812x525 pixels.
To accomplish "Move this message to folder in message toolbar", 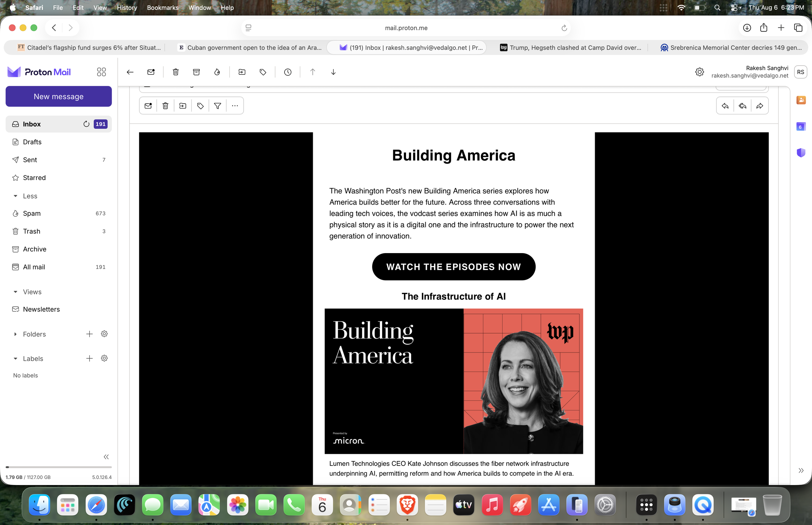I will [x=183, y=106].
